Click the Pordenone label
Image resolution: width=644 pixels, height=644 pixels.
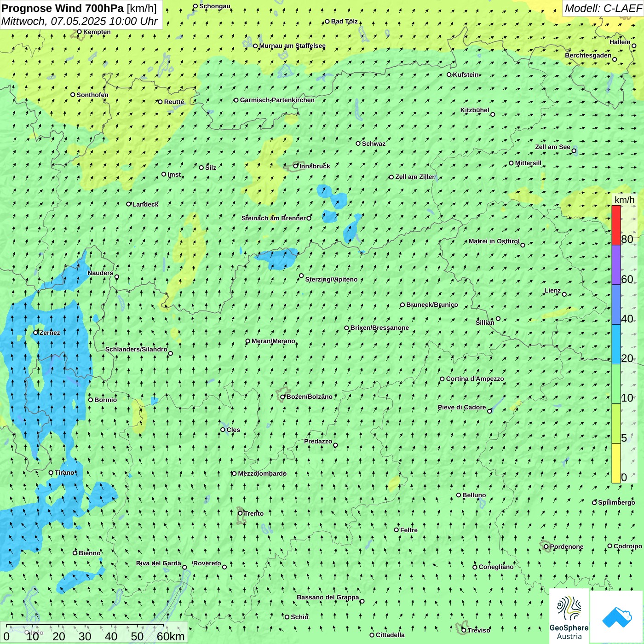point(567,546)
